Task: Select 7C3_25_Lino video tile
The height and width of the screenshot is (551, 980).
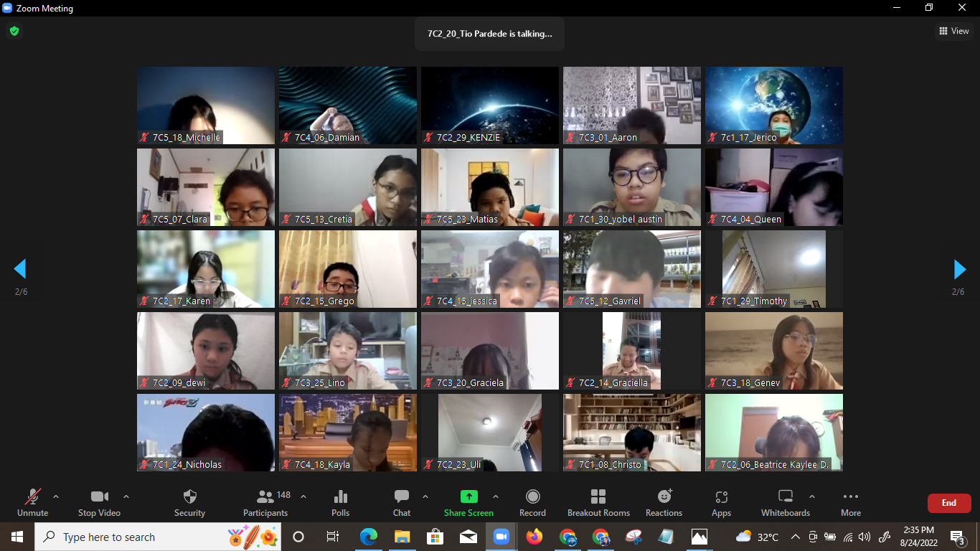Action: 348,351
